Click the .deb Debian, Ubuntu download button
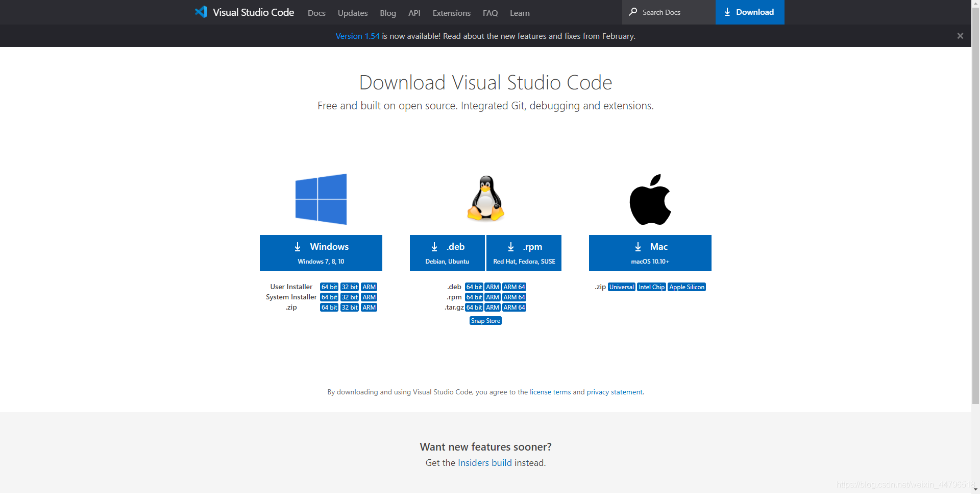This screenshot has width=980, height=494. [x=447, y=253]
